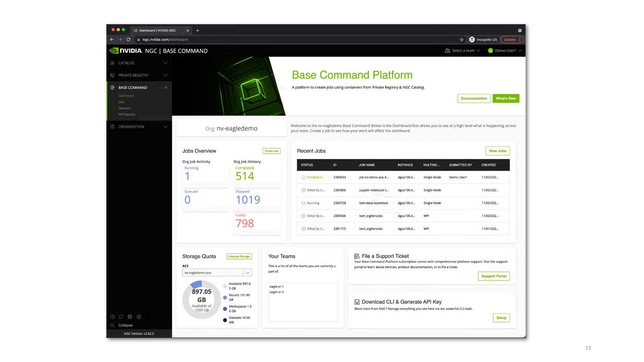Reload the page with the refresh icon
This screenshot has height=362, width=644.
click(x=128, y=40)
